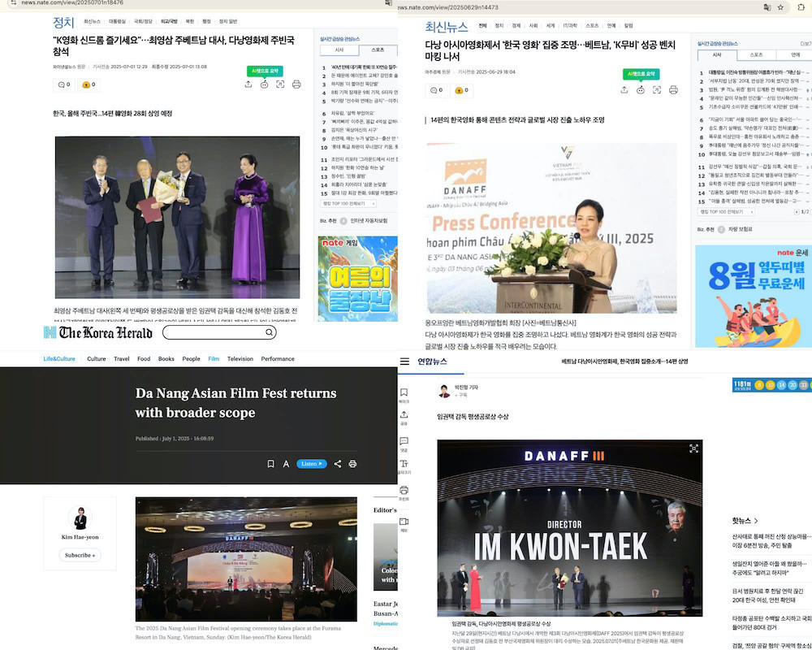Click the browser bookmark star icon
Screen dimensions: 812x650
pyautogui.click(x=780, y=6)
